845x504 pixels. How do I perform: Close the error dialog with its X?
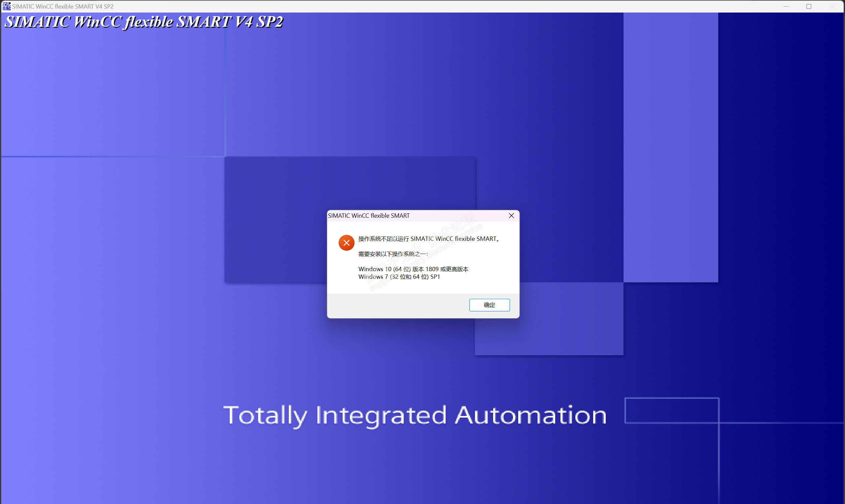[x=511, y=216]
